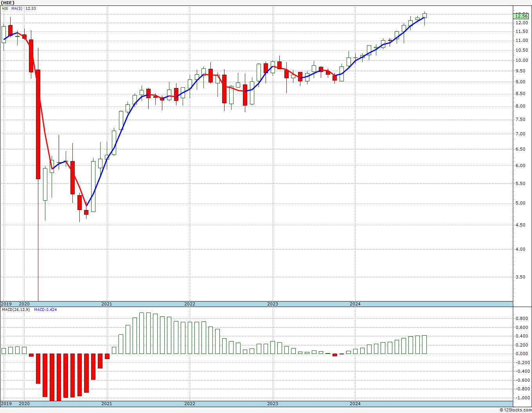Select 2024 on the price chart time axis

[x=355, y=304]
